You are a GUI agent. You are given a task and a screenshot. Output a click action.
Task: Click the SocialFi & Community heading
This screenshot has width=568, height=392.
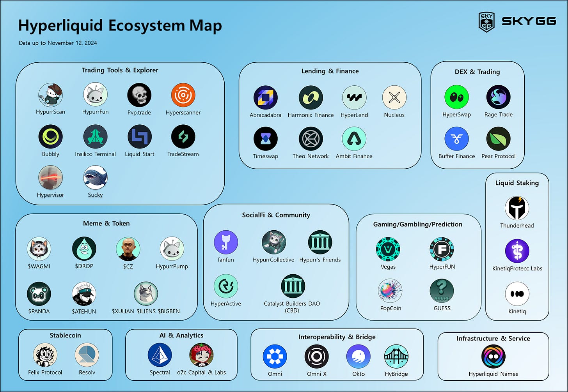tap(276, 215)
